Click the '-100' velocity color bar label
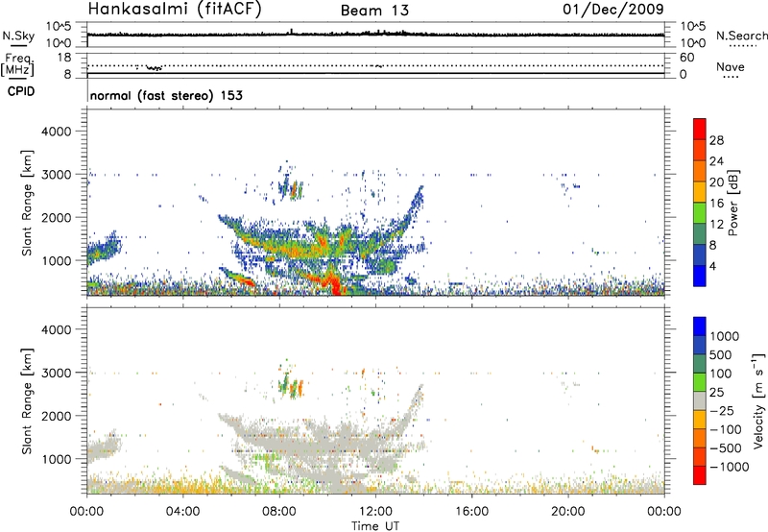The height and width of the screenshot is (532, 768). 726,429
